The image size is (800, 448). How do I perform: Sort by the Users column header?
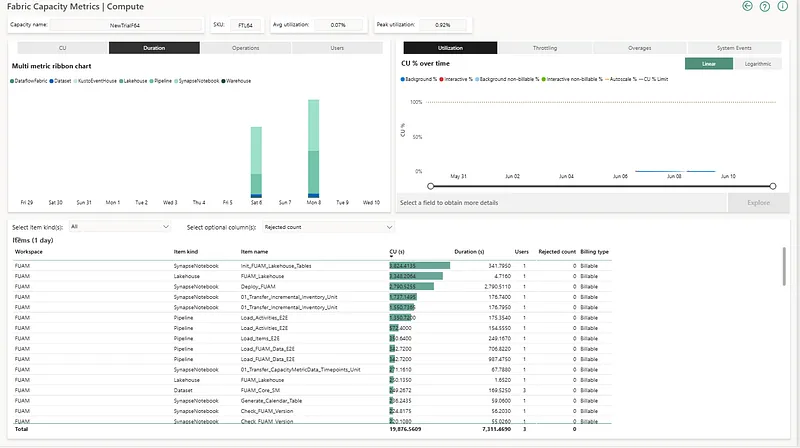pos(521,252)
